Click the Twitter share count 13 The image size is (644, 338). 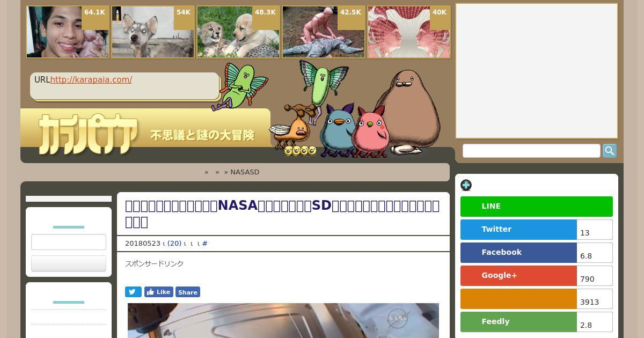tap(595, 230)
